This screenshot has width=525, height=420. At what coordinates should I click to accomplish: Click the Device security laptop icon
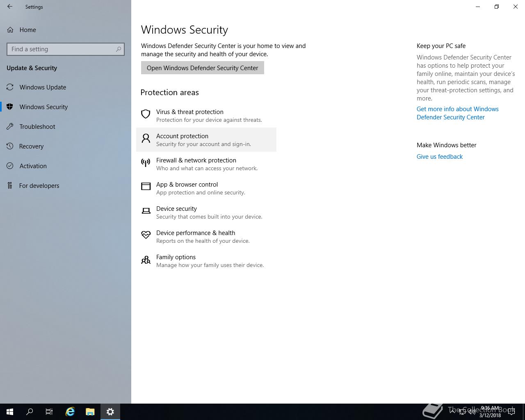(146, 211)
